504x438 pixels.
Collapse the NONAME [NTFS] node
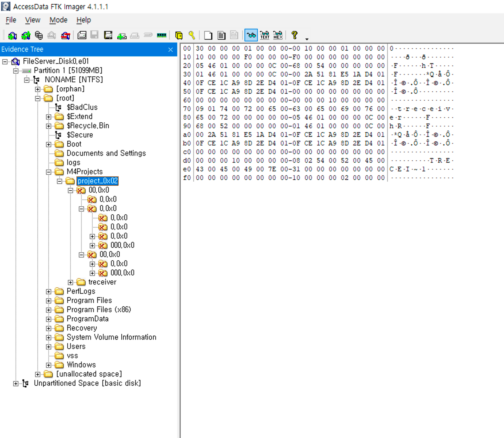tap(27, 80)
